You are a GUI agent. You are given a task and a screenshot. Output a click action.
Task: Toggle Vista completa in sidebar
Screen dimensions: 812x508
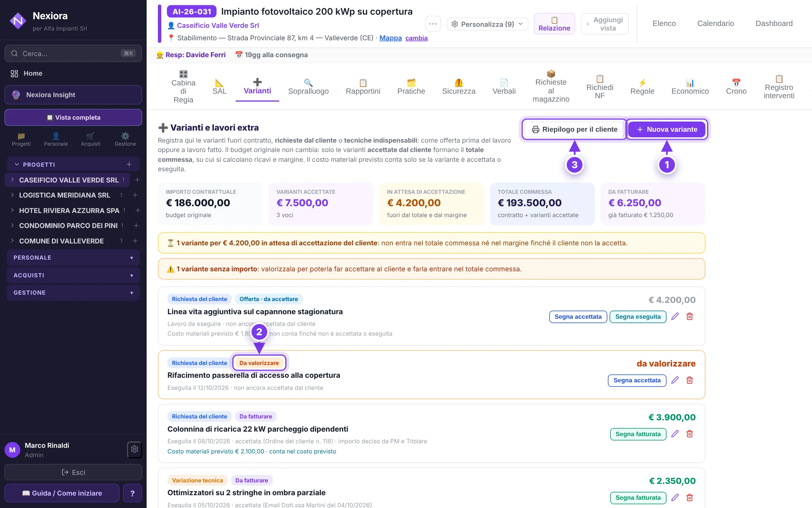[x=73, y=117]
